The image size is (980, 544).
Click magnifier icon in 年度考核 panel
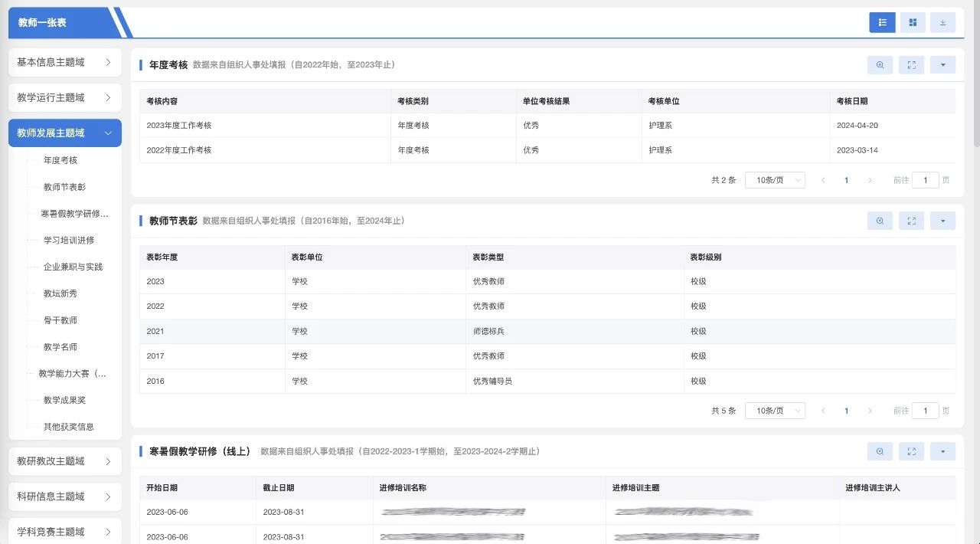point(880,65)
